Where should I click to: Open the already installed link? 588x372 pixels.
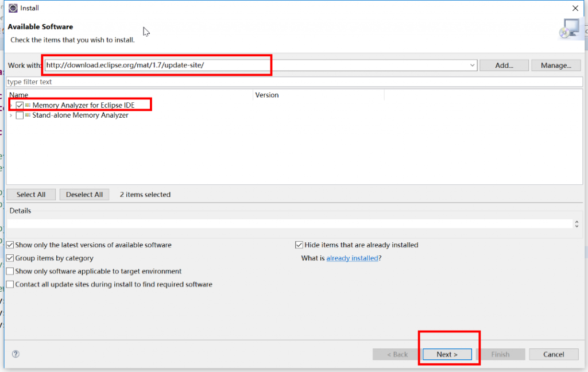click(x=352, y=258)
